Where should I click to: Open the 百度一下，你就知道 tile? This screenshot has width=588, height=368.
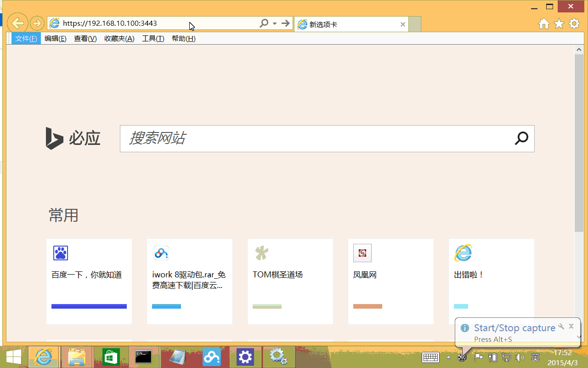click(x=89, y=281)
